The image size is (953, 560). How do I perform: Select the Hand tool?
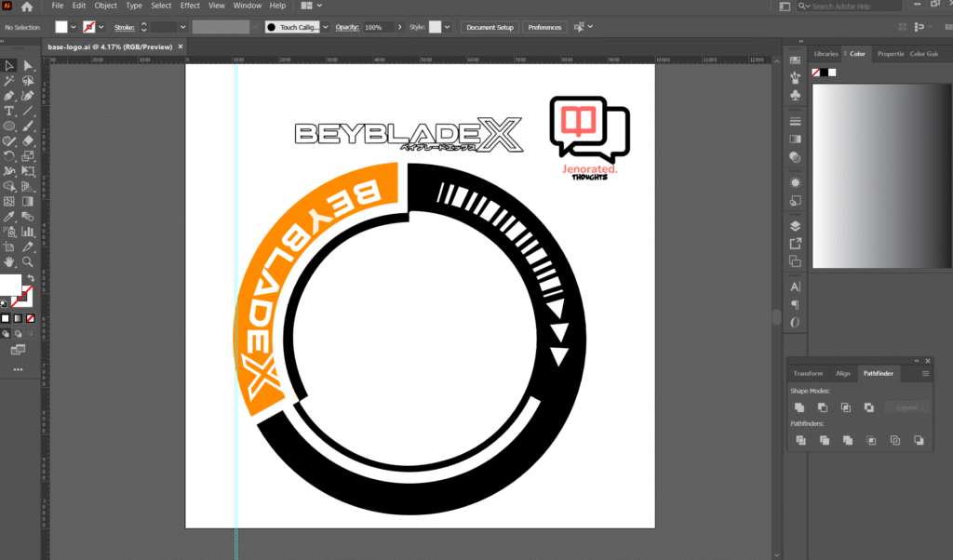[x=9, y=261]
